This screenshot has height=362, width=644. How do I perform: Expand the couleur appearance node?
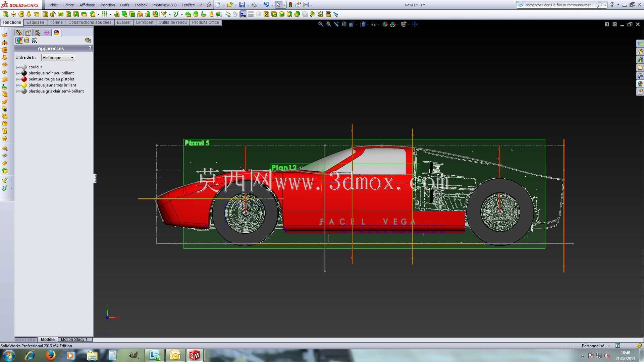coord(18,67)
